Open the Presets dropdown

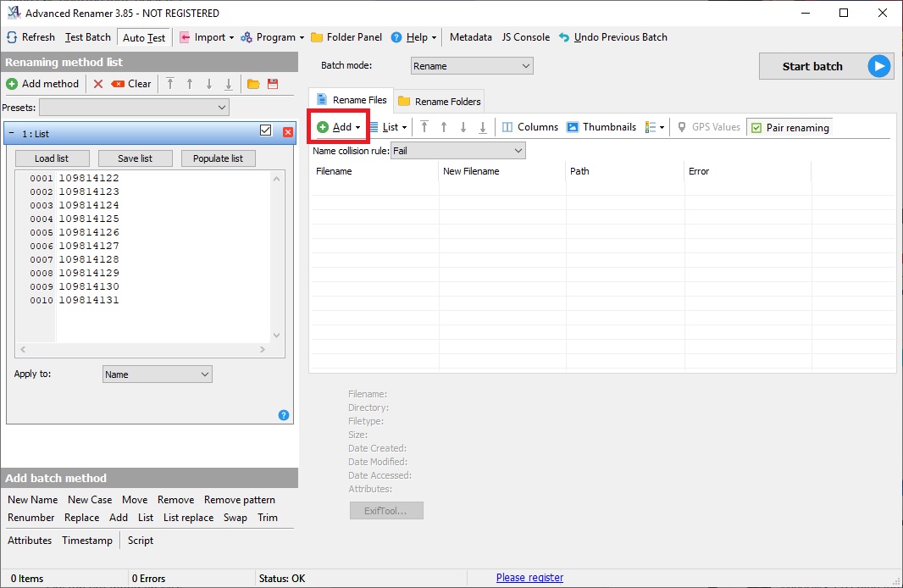click(134, 108)
